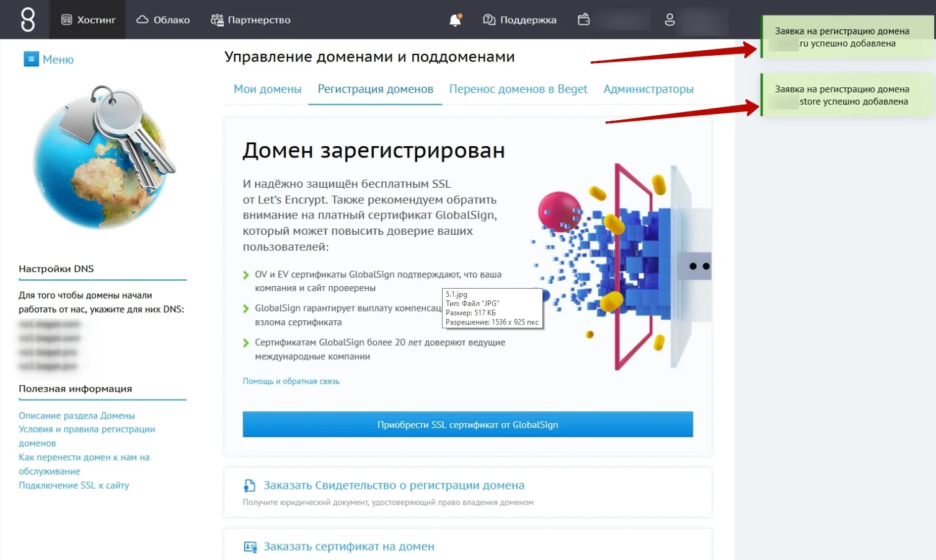Click the wallet balance icon
The width and height of the screenshot is (936, 560).
point(583,19)
